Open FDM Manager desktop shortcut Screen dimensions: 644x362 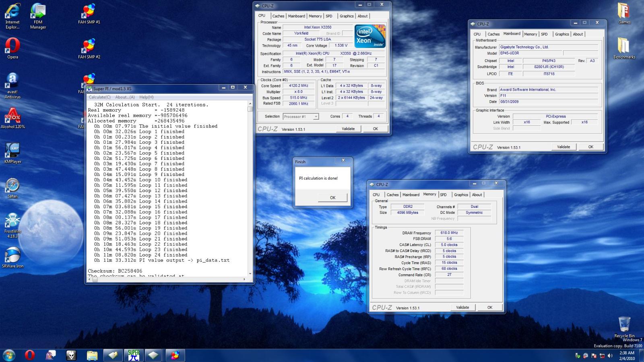pyautogui.click(x=38, y=16)
